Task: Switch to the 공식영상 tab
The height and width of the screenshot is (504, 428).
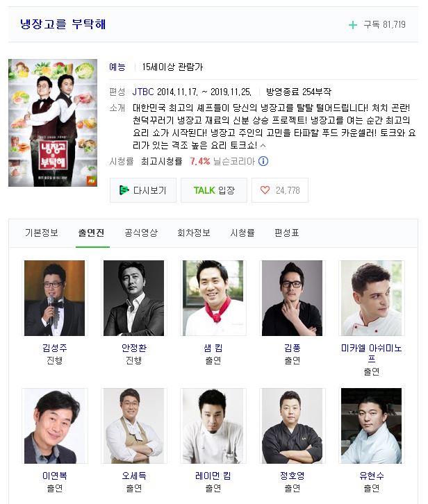Action: (141, 233)
